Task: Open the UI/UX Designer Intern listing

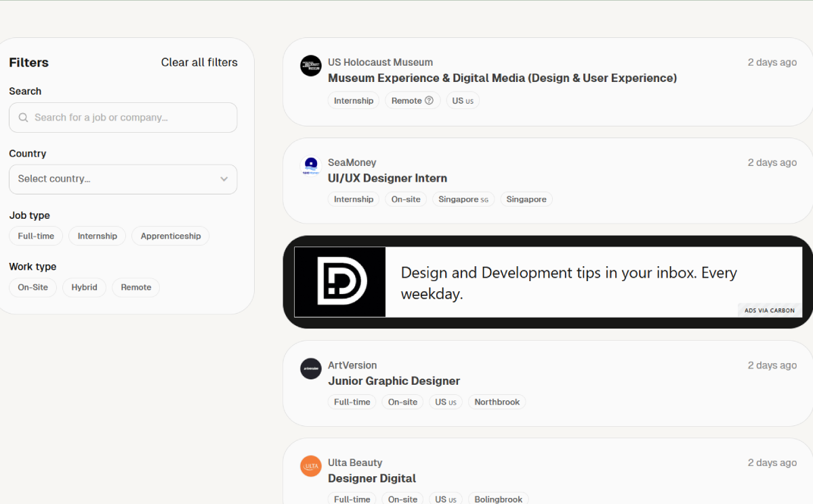Action: [388, 178]
